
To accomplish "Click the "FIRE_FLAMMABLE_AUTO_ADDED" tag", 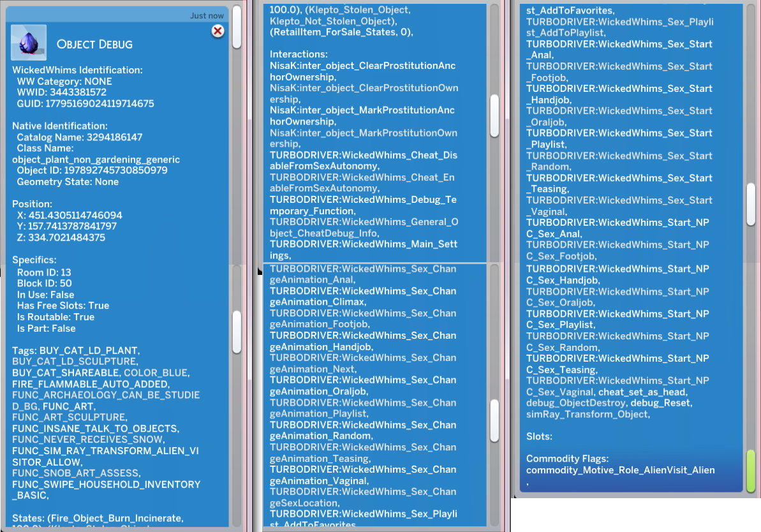I will pyautogui.click(x=91, y=384).
